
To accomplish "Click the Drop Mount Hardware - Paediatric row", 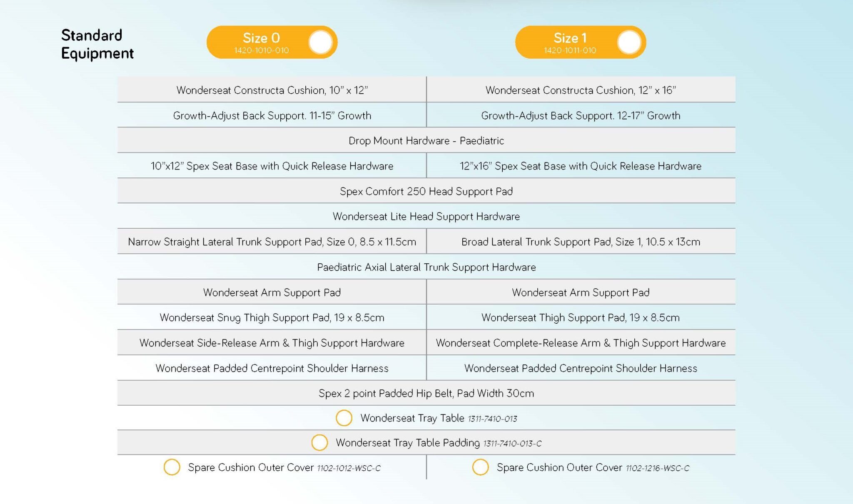I will coord(426,140).
